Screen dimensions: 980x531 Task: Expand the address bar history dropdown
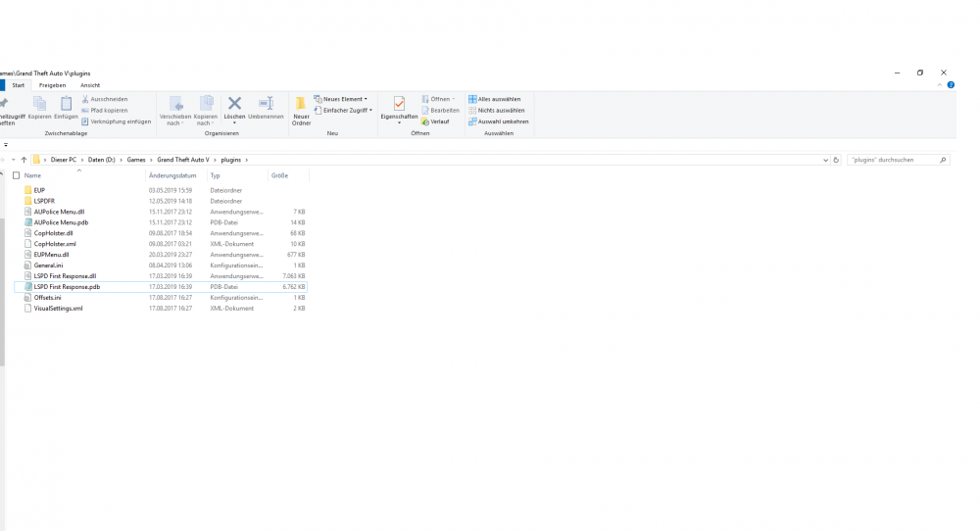coord(825,160)
